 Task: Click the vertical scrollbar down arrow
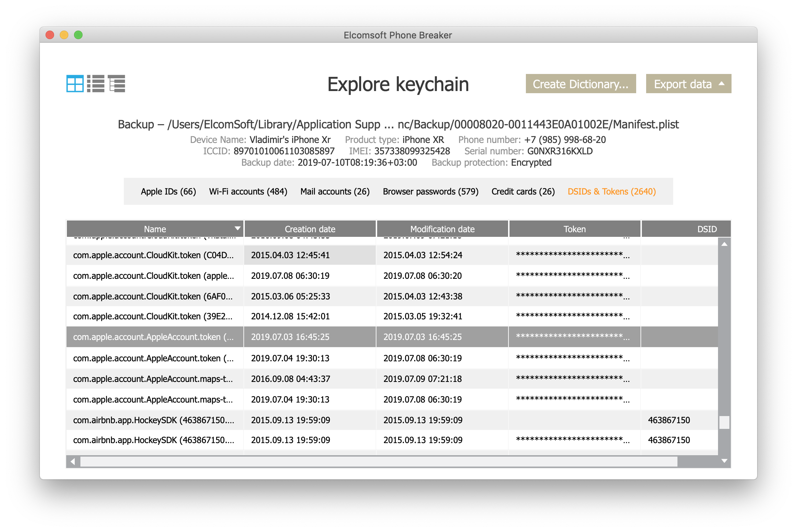coord(724,461)
